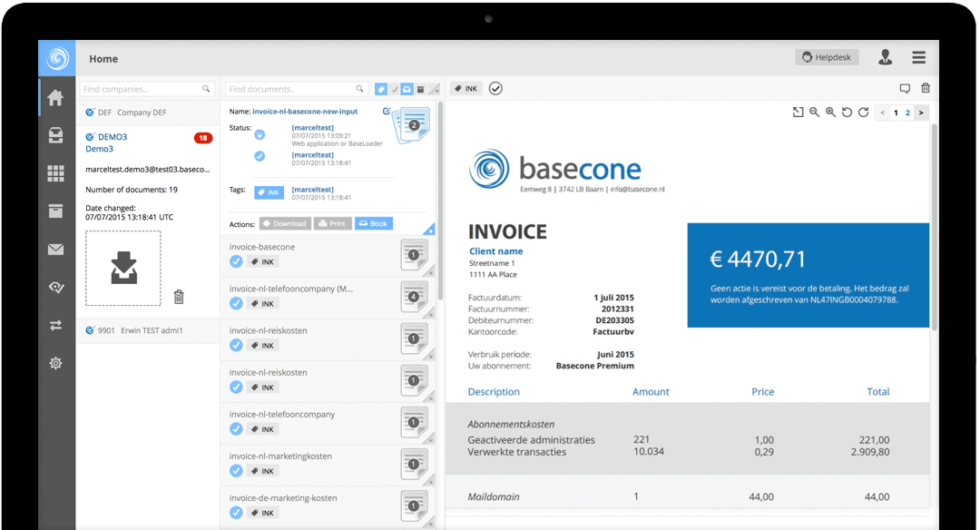Collapse document details with blue corner triangle
The height and width of the screenshot is (530, 980).
click(429, 230)
